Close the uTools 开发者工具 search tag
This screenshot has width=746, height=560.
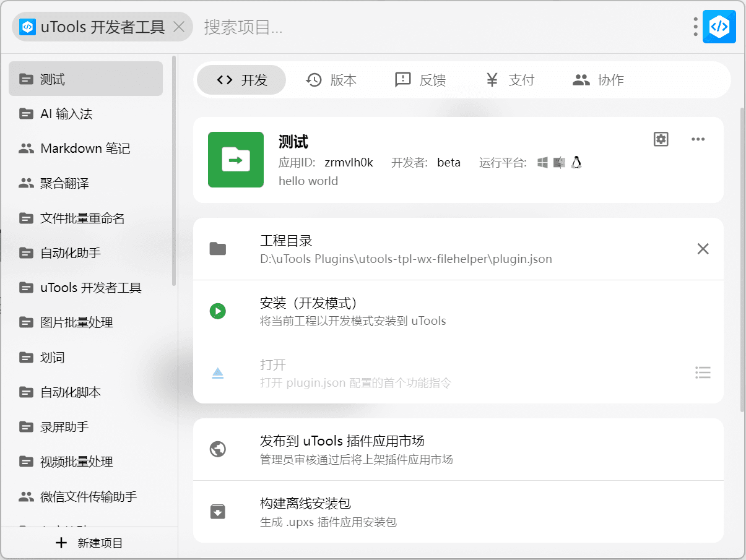coord(178,27)
